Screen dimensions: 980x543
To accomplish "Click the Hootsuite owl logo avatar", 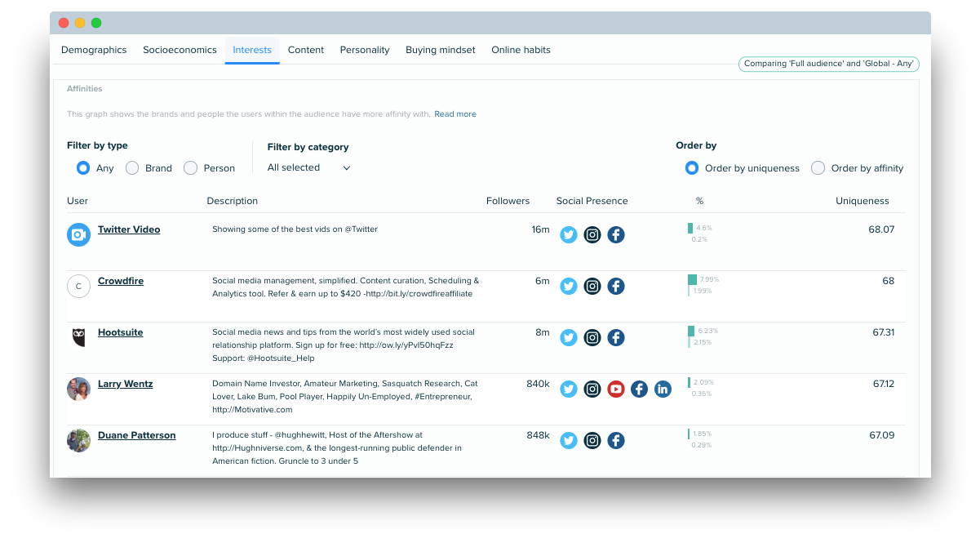I will click(78, 337).
